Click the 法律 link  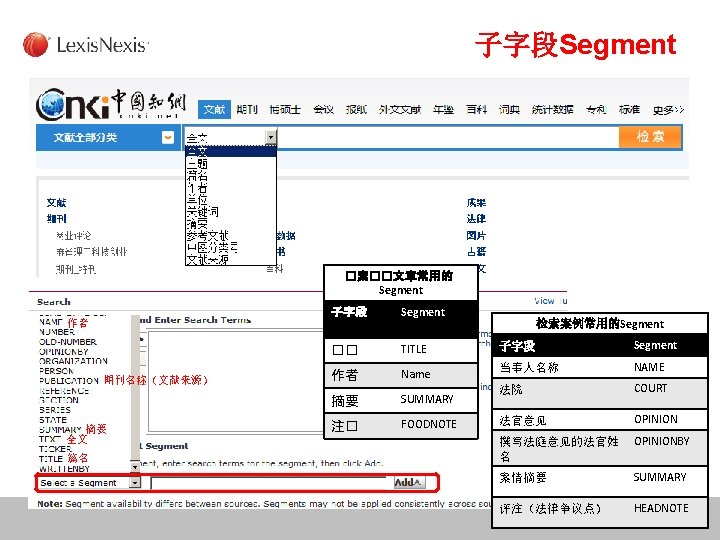click(x=476, y=219)
